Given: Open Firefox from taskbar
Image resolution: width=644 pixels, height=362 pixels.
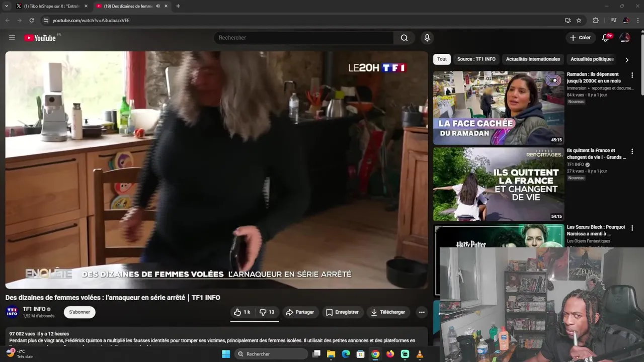Looking at the screenshot, I should pyautogui.click(x=390, y=354).
